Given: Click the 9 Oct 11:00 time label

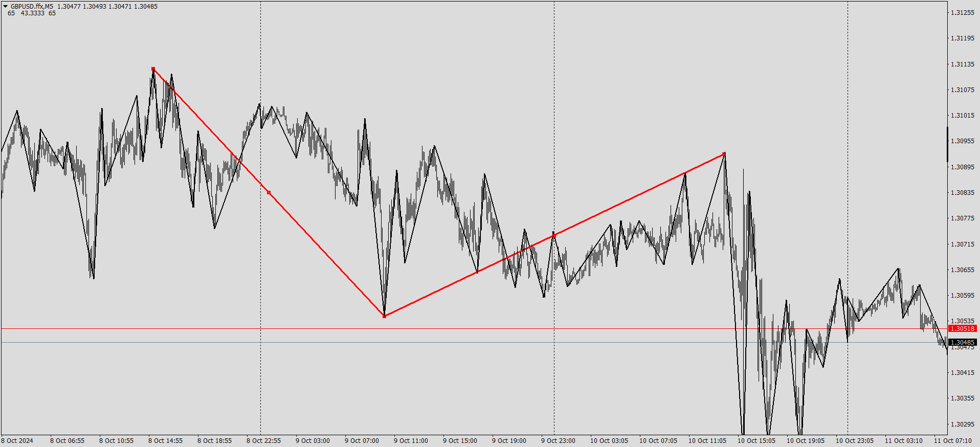Looking at the screenshot, I should coord(411,440).
